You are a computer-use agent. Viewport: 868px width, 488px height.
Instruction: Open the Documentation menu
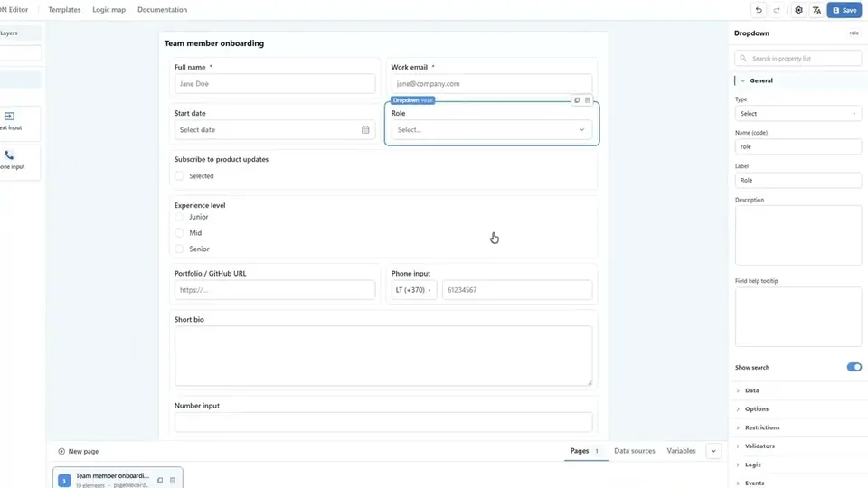coord(162,9)
